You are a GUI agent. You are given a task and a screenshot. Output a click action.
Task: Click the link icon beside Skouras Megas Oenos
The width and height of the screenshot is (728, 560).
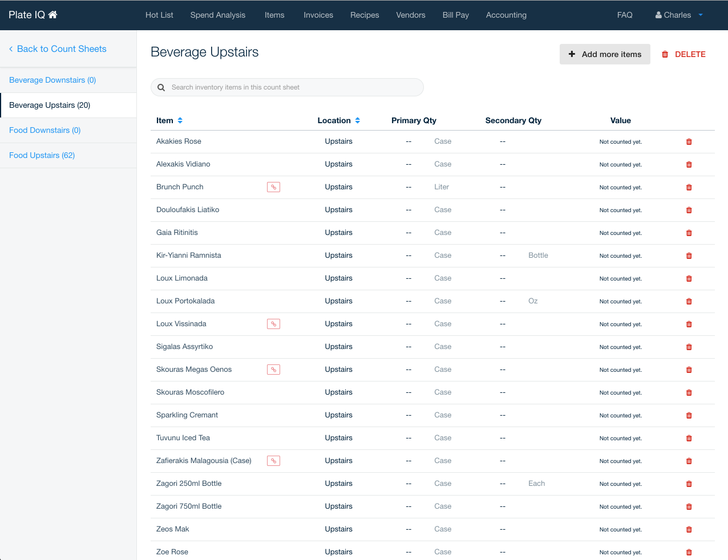(273, 370)
